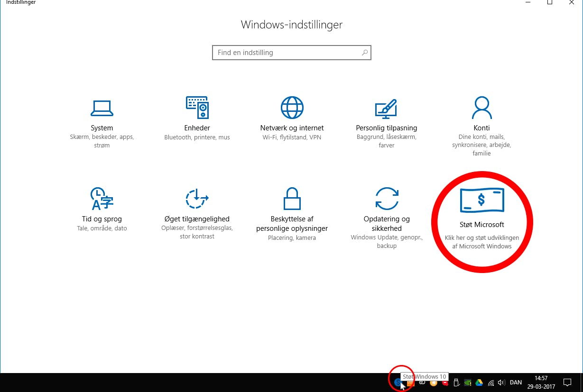The width and height of the screenshot is (583, 392).
Task: Open Enheder keyboard and speaker icon
Action: coord(197,108)
